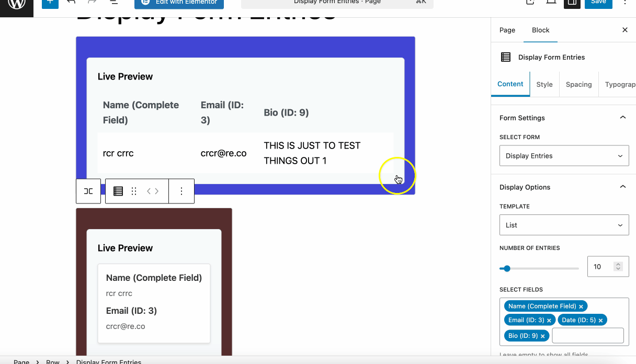
Task: Undo the last change
Action: pos(72,3)
